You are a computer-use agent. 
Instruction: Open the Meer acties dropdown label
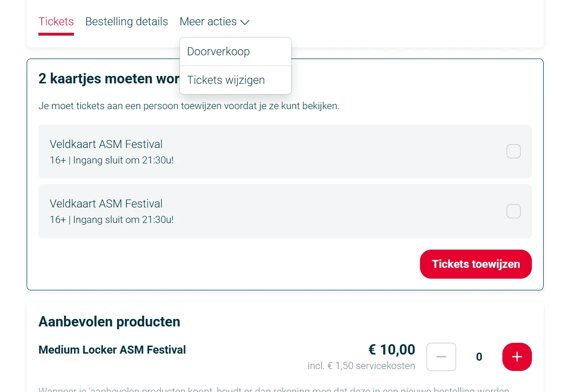(x=208, y=22)
